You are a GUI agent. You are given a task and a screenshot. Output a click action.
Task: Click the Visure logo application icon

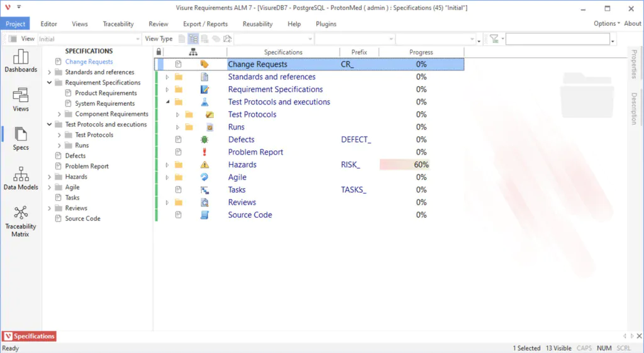pos(8,8)
